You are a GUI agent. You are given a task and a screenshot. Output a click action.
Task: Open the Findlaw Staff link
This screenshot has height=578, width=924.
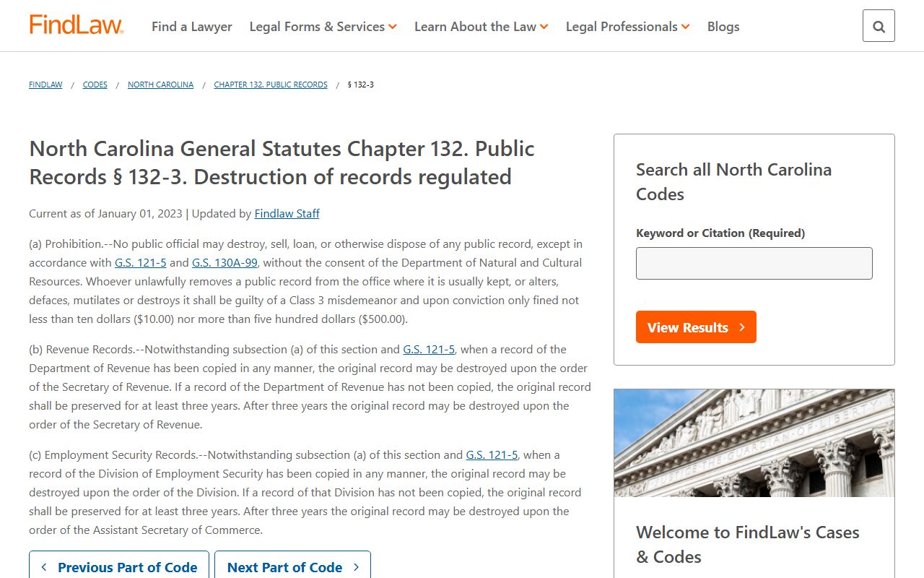pos(287,214)
